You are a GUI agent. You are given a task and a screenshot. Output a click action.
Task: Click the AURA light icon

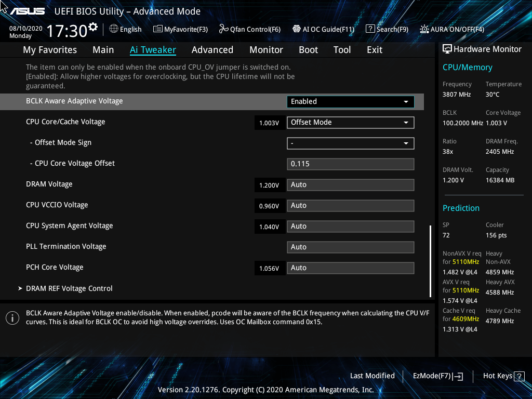pos(424,29)
